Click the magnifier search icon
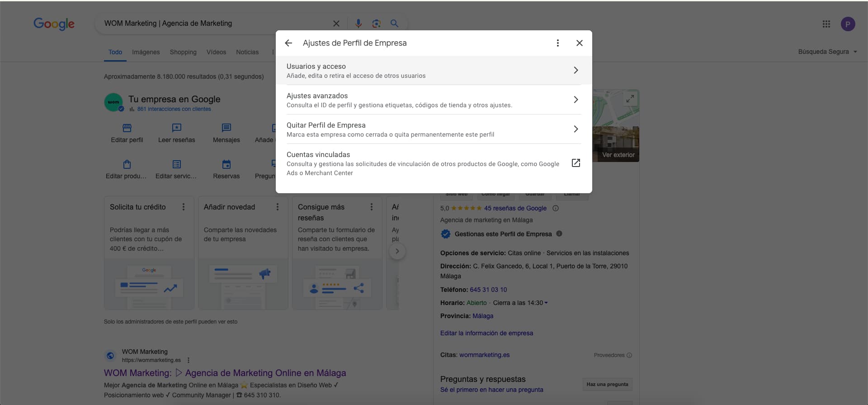Screen dimensions: 868x405 pos(394,24)
